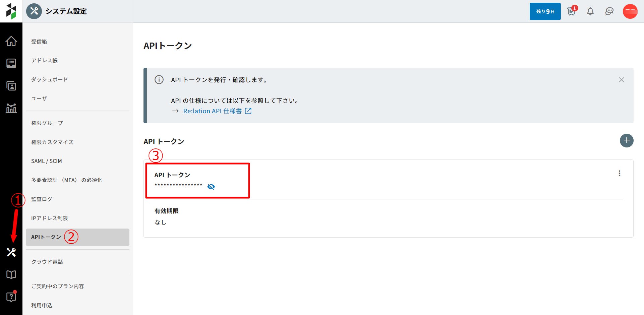Open the red user avatar menu
The height and width of the screenshot is (315, 644).
[x=630, y=11]
